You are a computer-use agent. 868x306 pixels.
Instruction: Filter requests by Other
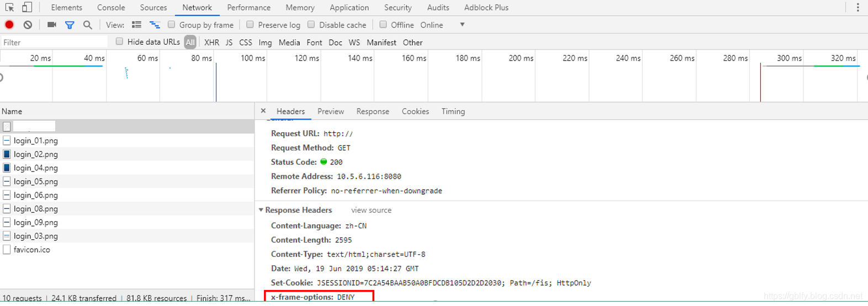pyautogui.click(x=412, y=42)
